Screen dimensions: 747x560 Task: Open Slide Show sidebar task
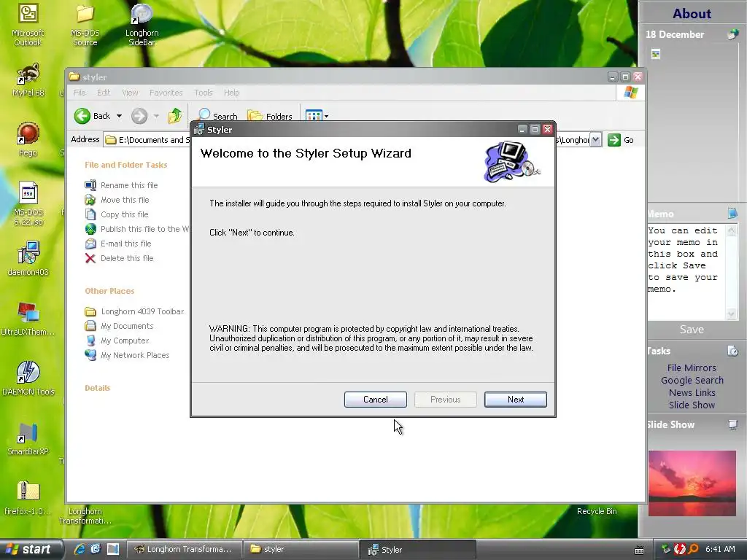(692, 405)
